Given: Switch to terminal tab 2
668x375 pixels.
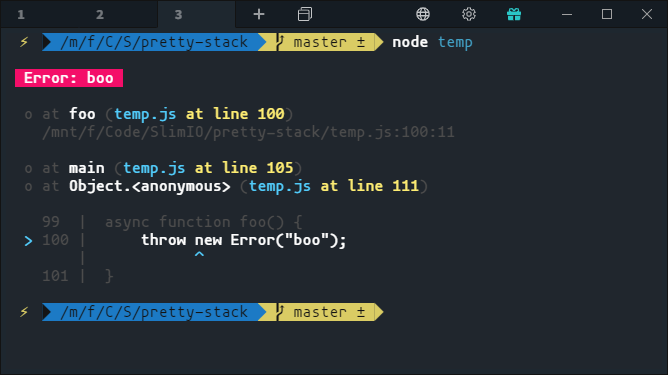Looking at the screenshot, I should pos(100,14).
